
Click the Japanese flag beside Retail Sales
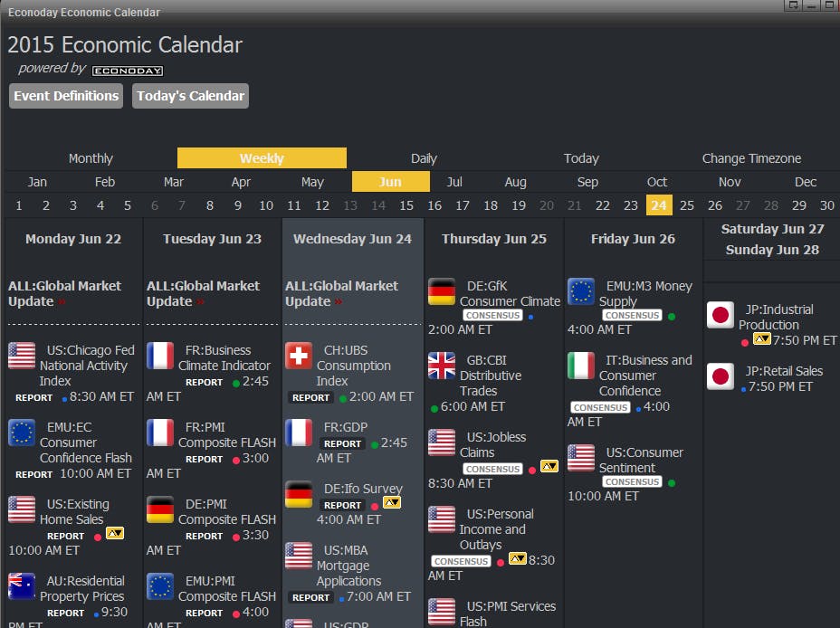pos(721,376)
